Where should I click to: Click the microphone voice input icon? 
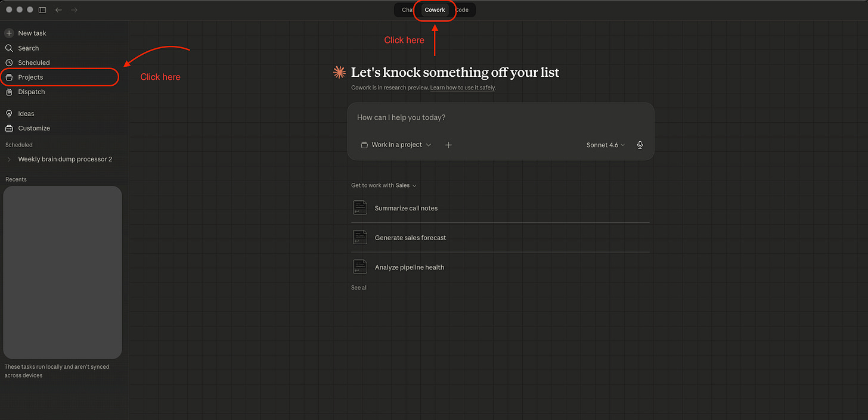tap(640, 145)
